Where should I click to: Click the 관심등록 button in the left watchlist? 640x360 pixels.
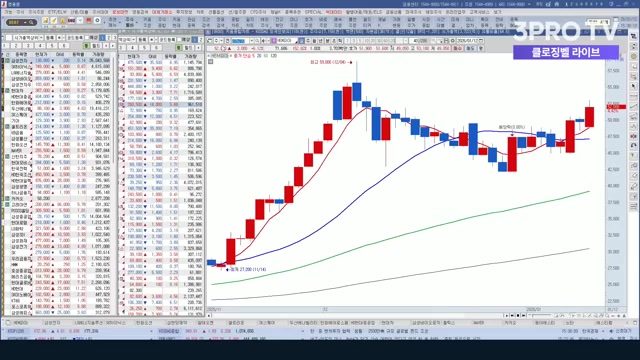pyautogui.click(x=75, y=38)
